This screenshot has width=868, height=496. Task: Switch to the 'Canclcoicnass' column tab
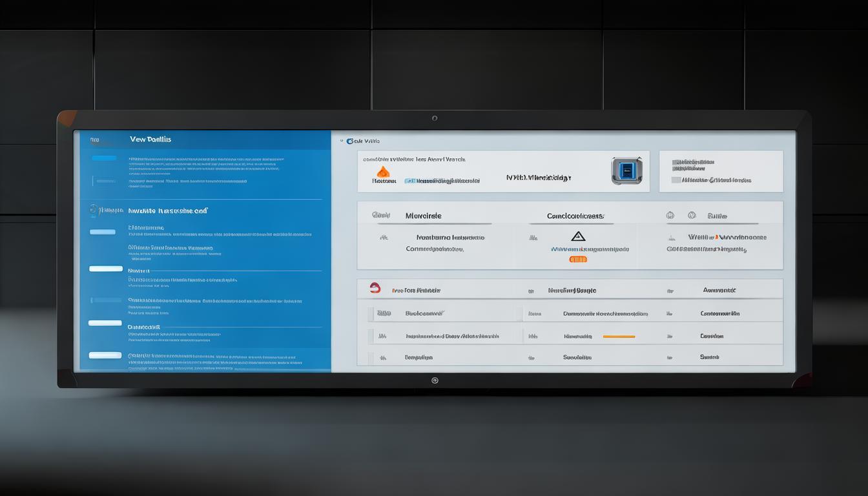(x=575, y=216)
